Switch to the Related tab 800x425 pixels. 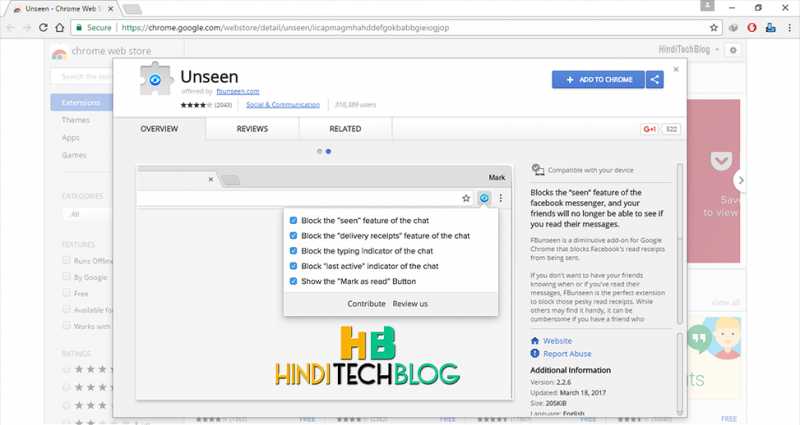pyautogui.click(x=345, y=129)
